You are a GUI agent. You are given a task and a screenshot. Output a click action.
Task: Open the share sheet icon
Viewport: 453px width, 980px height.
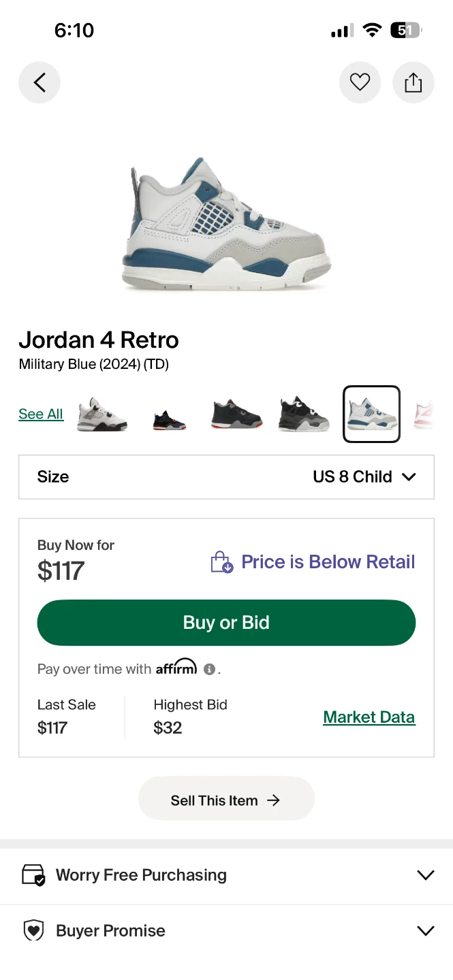coord(413,83)
